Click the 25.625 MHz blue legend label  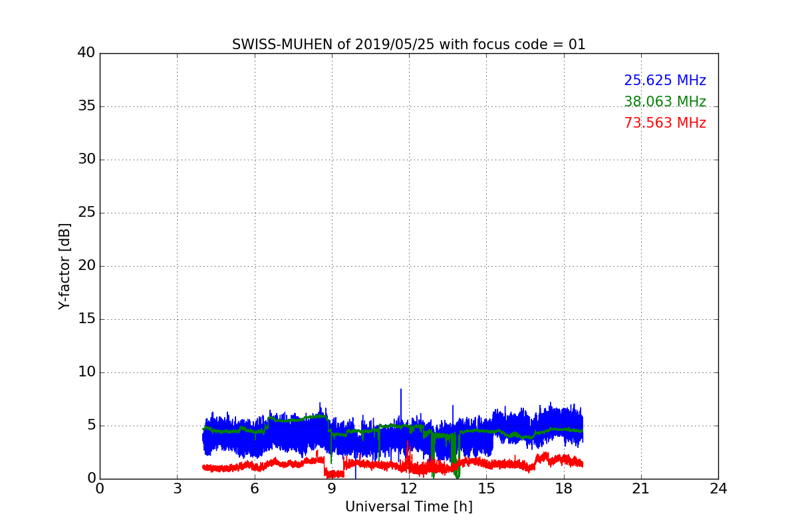point(665,80)
